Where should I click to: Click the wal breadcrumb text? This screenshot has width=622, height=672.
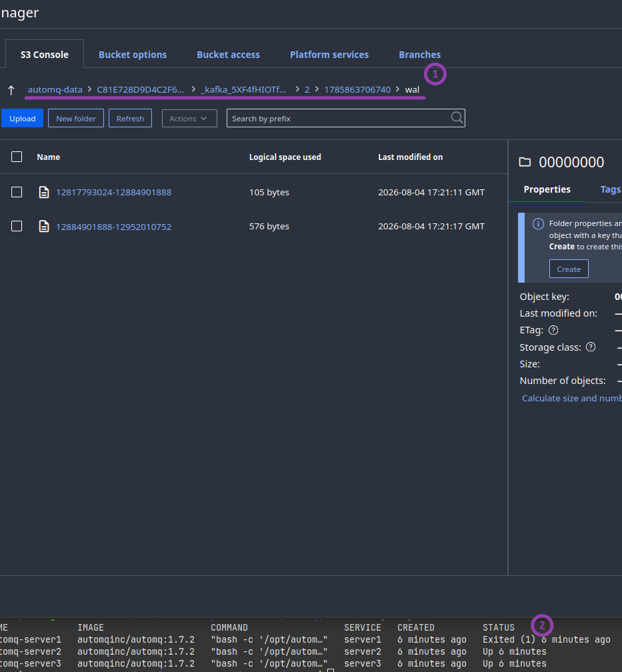click(412, 89)
